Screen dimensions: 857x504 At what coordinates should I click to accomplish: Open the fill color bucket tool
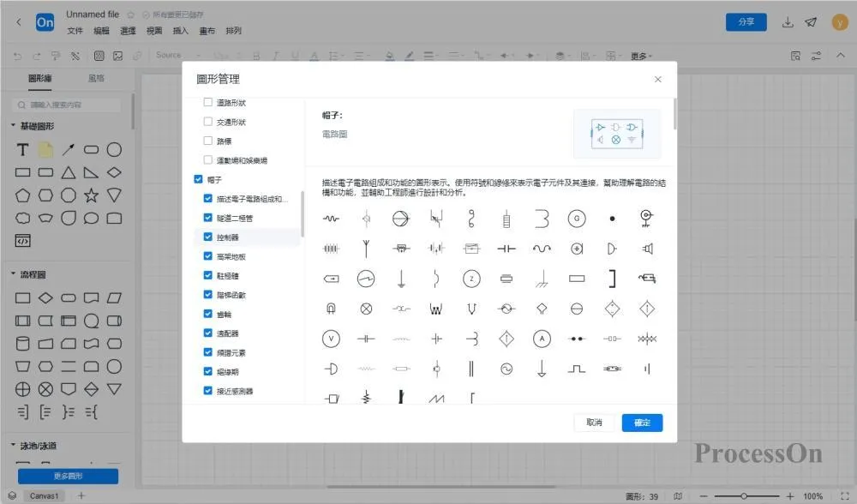coord(390,56)
